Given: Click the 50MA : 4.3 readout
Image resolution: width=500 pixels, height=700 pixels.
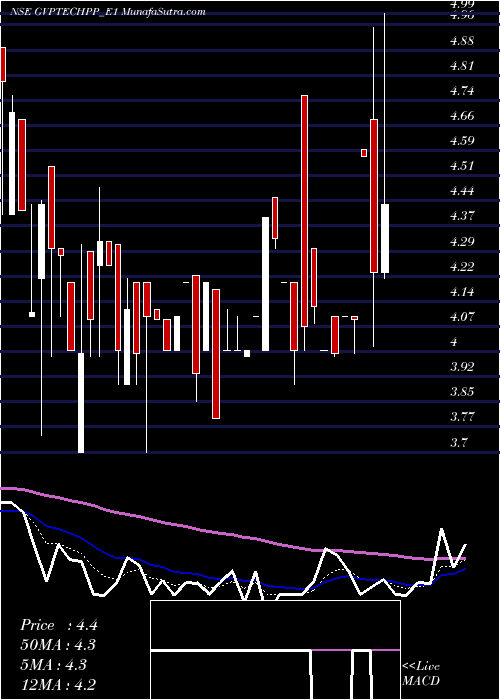Looking at the screenshot, I should [58, 645].
